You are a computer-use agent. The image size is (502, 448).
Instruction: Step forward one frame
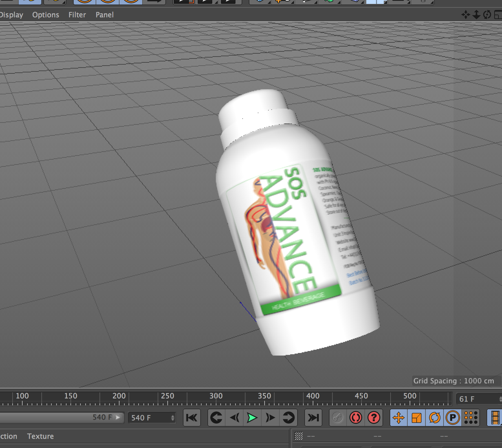coord(270,418)
